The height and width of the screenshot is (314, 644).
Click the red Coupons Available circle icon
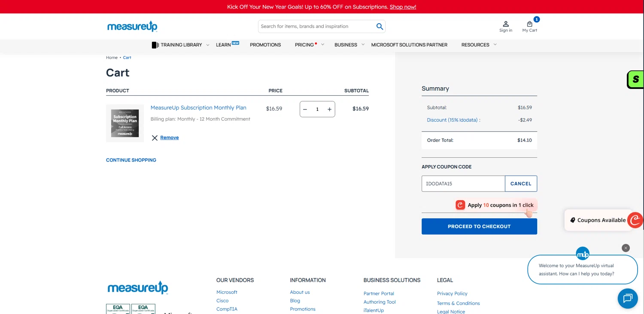point(635,220)
